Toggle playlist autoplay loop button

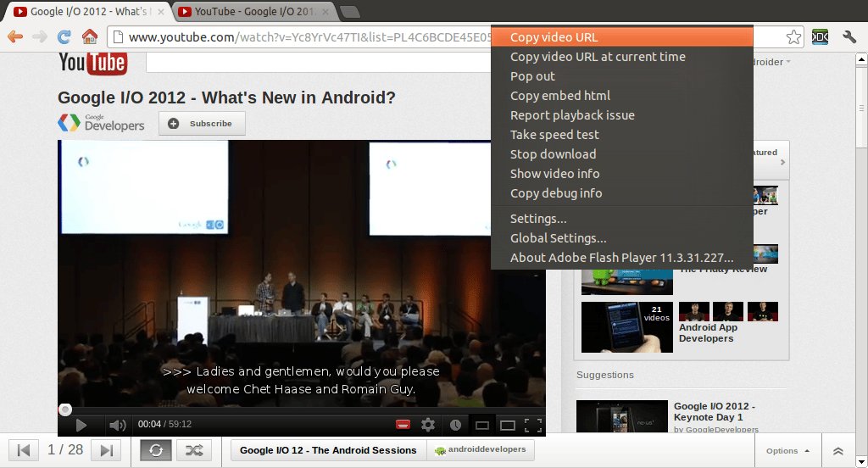(x=156, y=450)
